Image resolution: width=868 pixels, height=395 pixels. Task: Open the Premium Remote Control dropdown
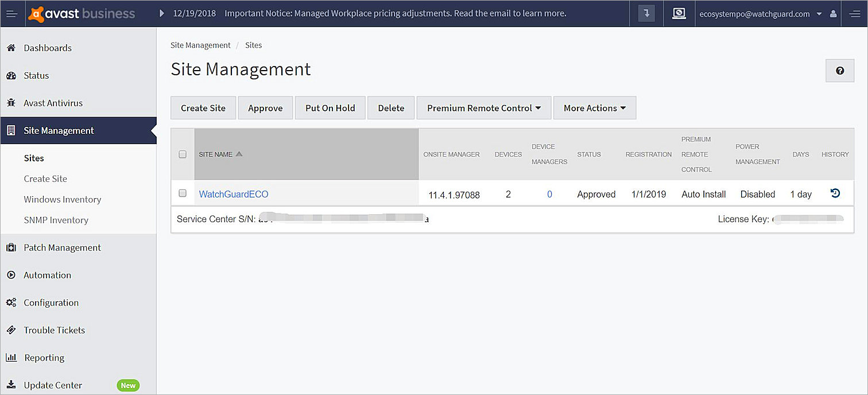483,108
